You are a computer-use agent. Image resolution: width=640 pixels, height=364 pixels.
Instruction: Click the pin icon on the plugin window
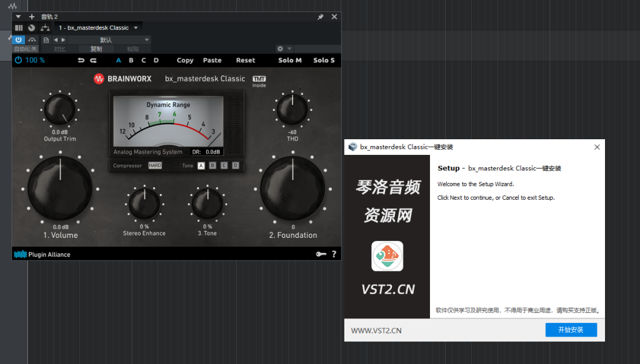point(321,17)
